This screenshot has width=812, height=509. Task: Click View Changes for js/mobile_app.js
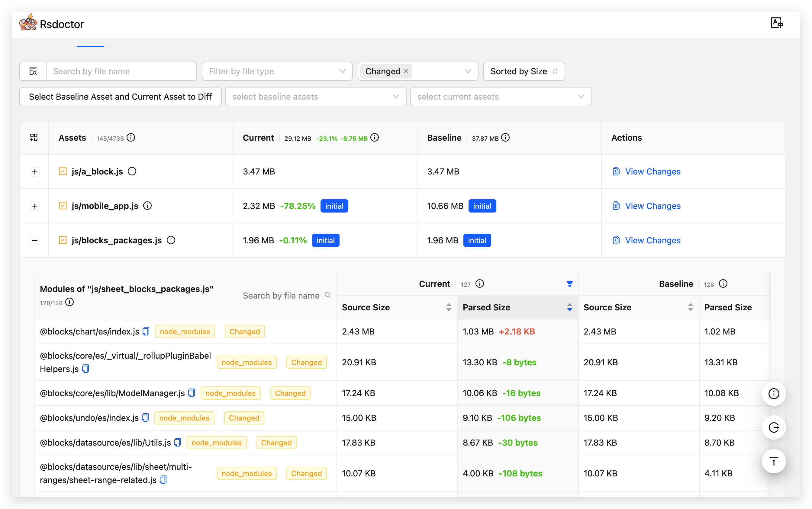click(652, 206)
